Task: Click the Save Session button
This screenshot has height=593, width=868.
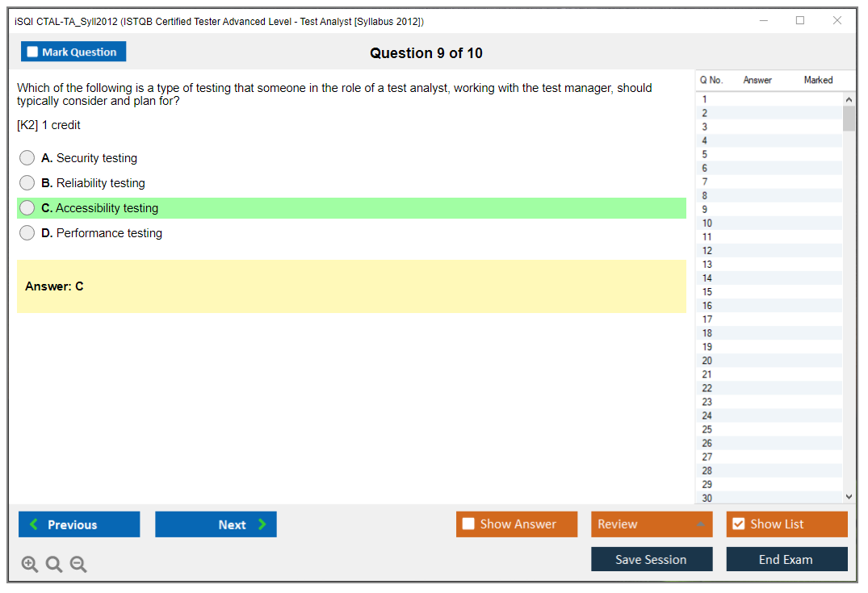Action: coord(651,559)
